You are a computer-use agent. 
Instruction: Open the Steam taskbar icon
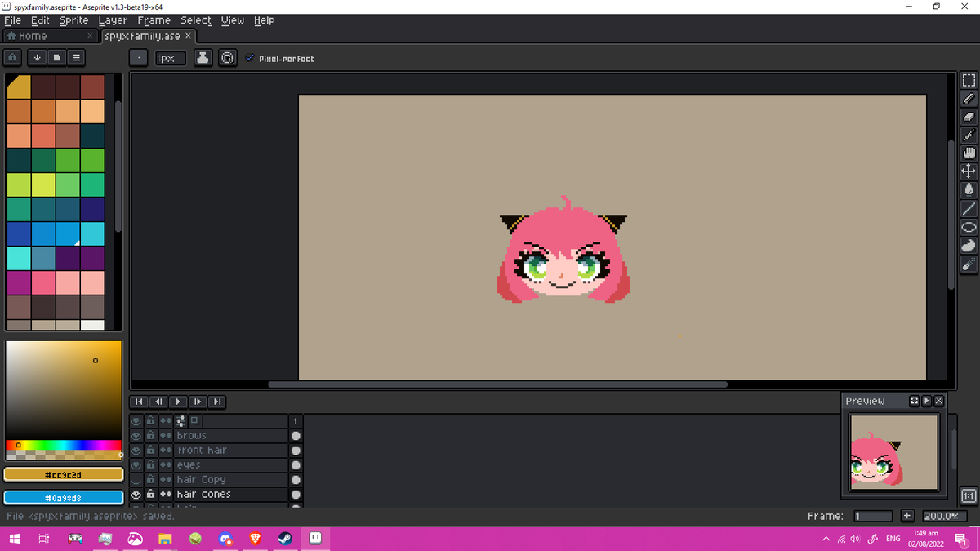285,539
